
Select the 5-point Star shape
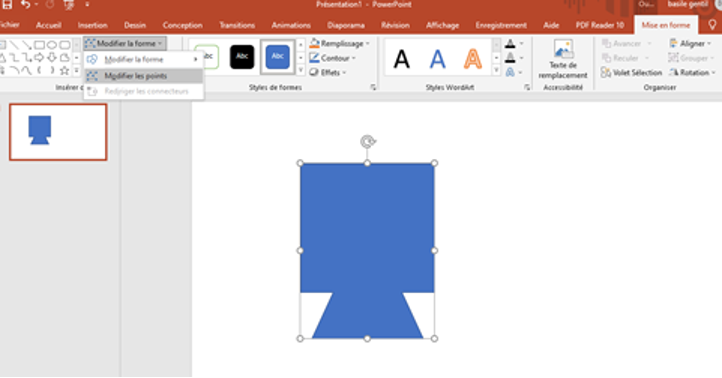tap(64, 70)
